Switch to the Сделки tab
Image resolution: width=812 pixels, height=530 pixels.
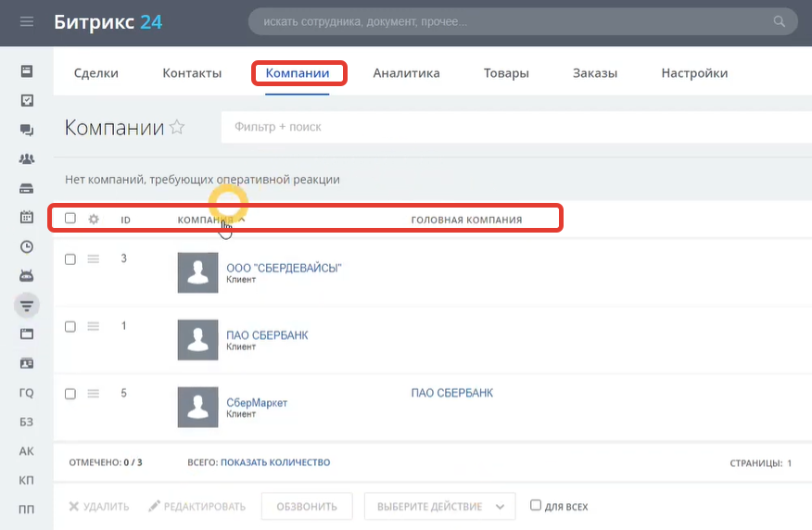click(x=96, y=73)
